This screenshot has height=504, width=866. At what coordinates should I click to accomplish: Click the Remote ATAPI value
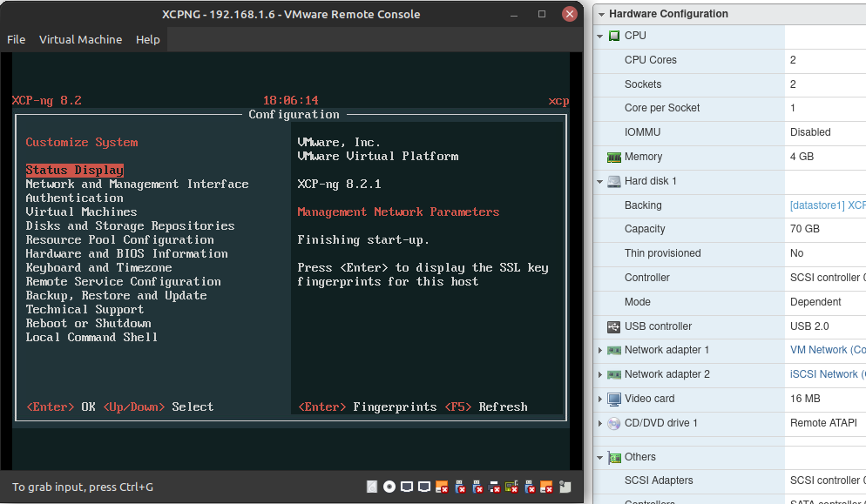[823, 423]
